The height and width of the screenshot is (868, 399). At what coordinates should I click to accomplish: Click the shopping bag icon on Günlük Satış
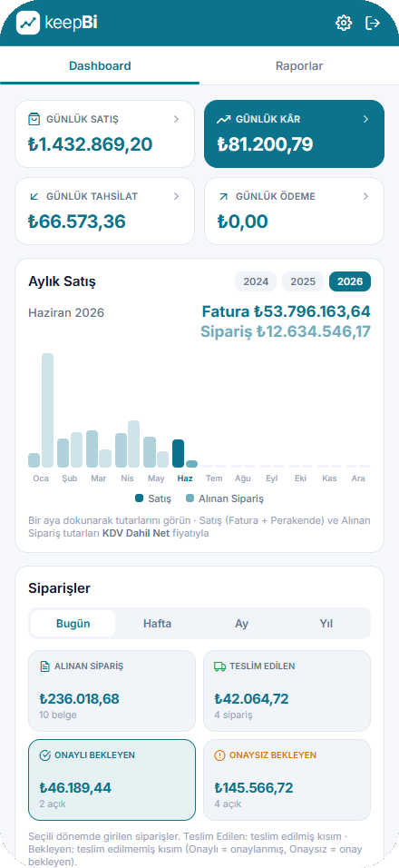click(x=34, y=119)
